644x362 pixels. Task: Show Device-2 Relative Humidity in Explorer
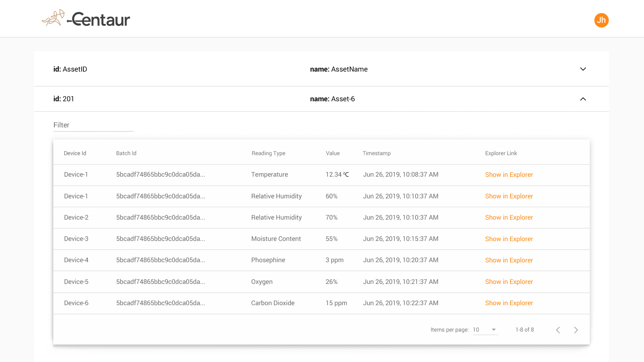(x=509, y=218)
